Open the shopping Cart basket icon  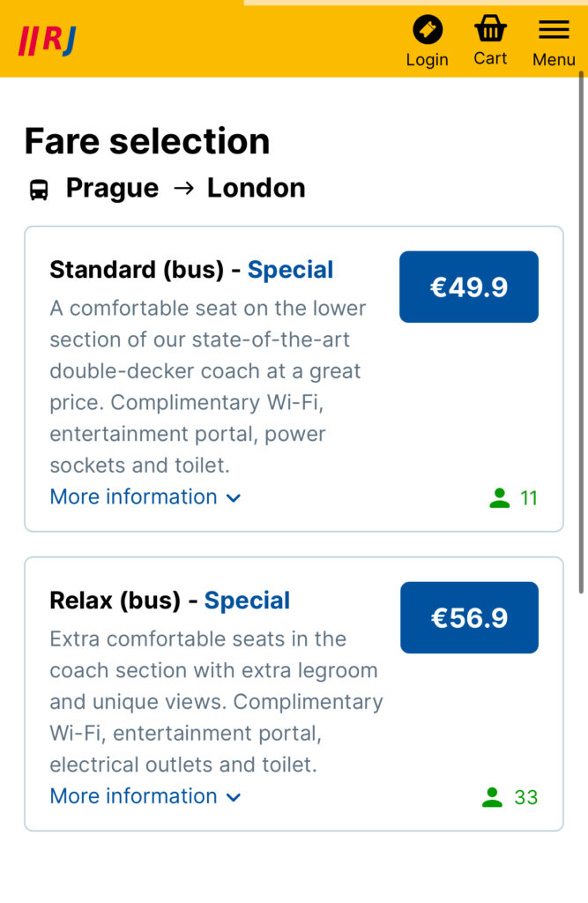click(x=490, y=29)
